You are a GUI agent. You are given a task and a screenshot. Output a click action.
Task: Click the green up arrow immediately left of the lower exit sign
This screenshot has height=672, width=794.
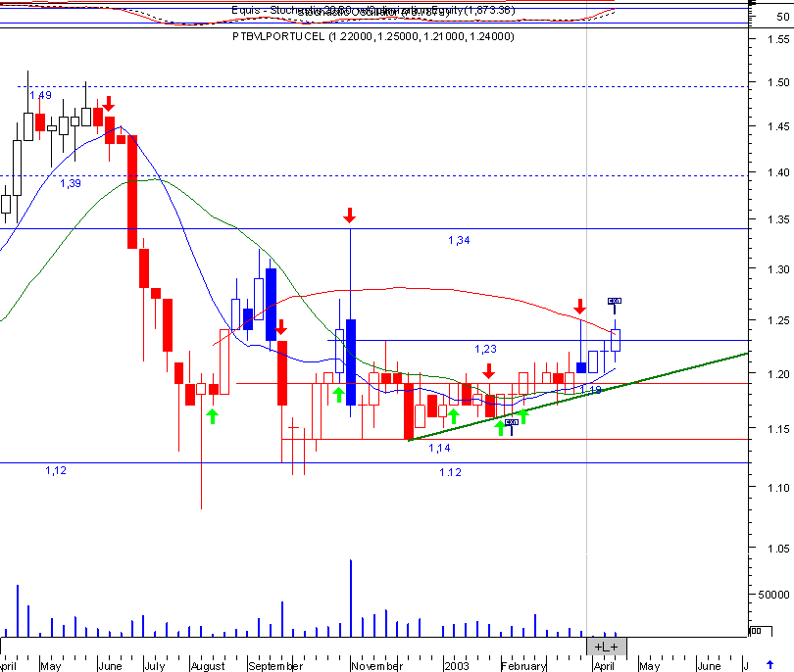pyautogui.click(x=500, y=427)
